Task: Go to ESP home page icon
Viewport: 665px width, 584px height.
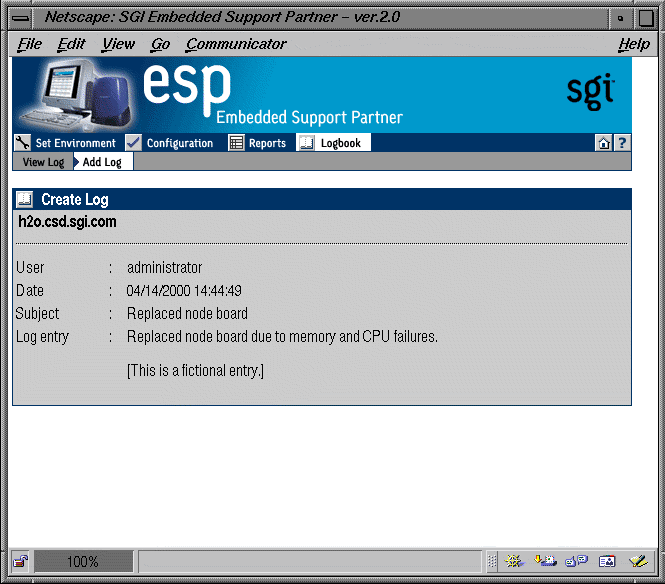Action: tap(604, 143)
